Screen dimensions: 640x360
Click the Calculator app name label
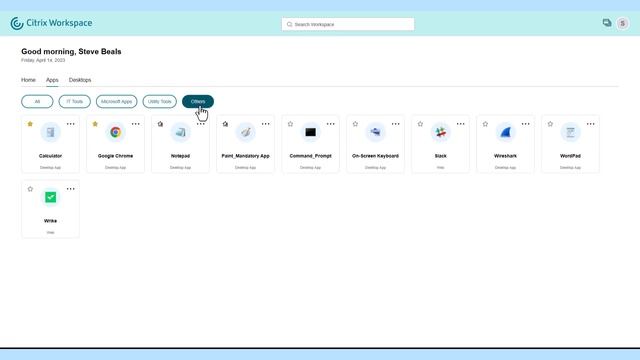51,156
